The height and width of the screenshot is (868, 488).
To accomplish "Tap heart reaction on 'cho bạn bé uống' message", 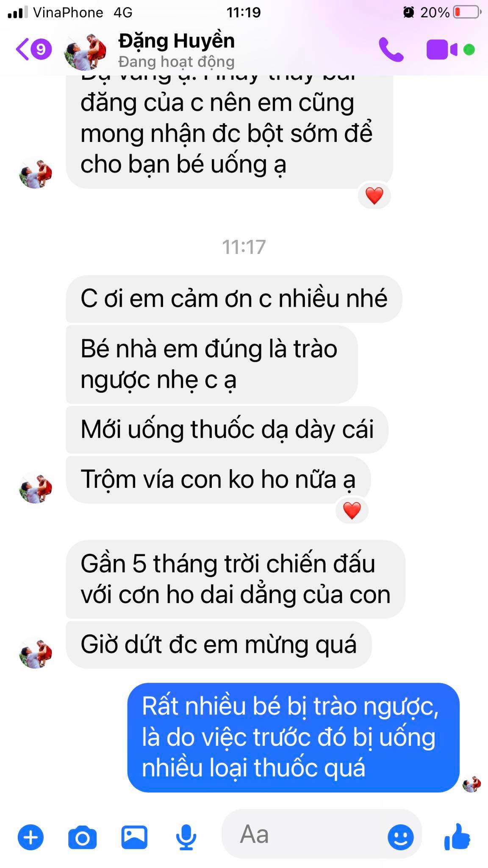I will point(374,196).
